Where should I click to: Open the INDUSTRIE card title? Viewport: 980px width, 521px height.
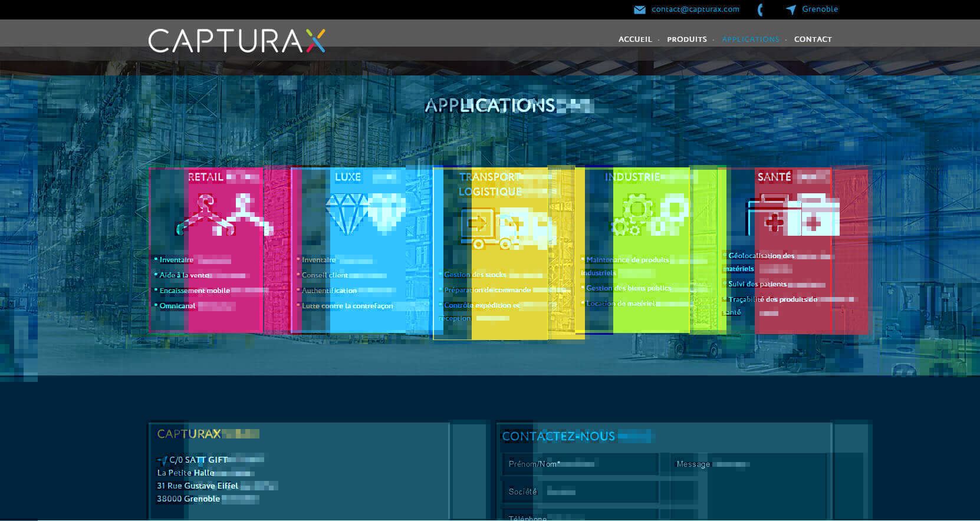632,177
